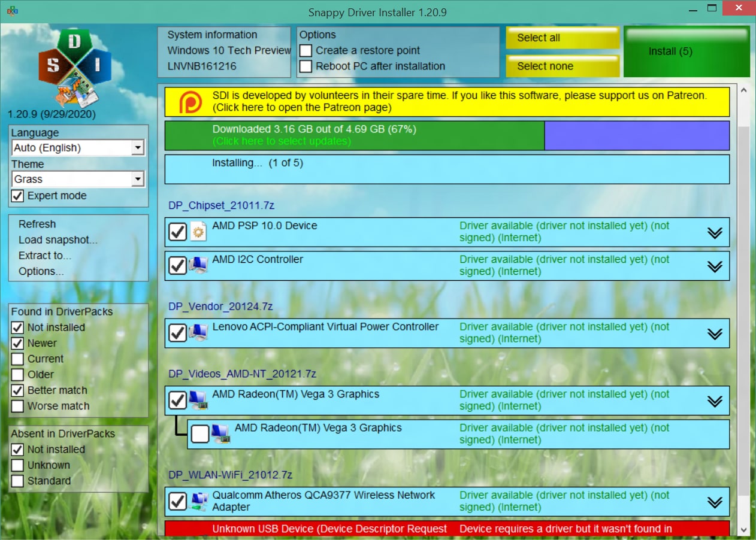Click the Unknown USB Device red row
Viewport: 756px width, 540px height.
click(x=447, y=528)
